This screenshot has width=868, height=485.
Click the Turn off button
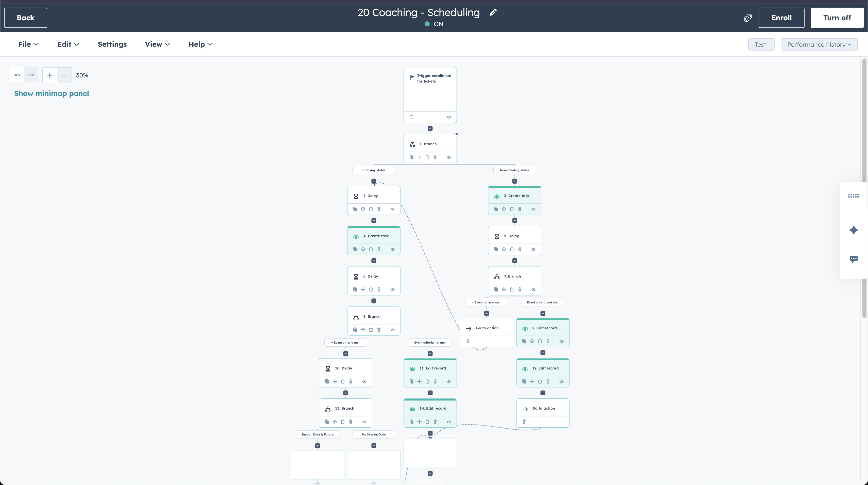pyautogui.click(x=837, y=18)
